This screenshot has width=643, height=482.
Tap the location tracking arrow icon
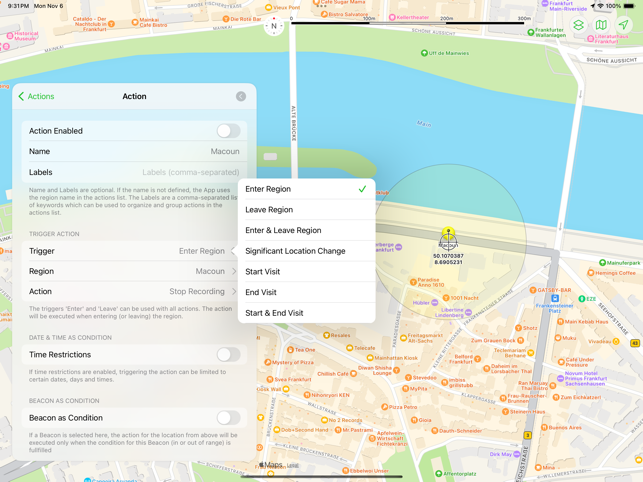pyautogui.click(x=623, y=25)
